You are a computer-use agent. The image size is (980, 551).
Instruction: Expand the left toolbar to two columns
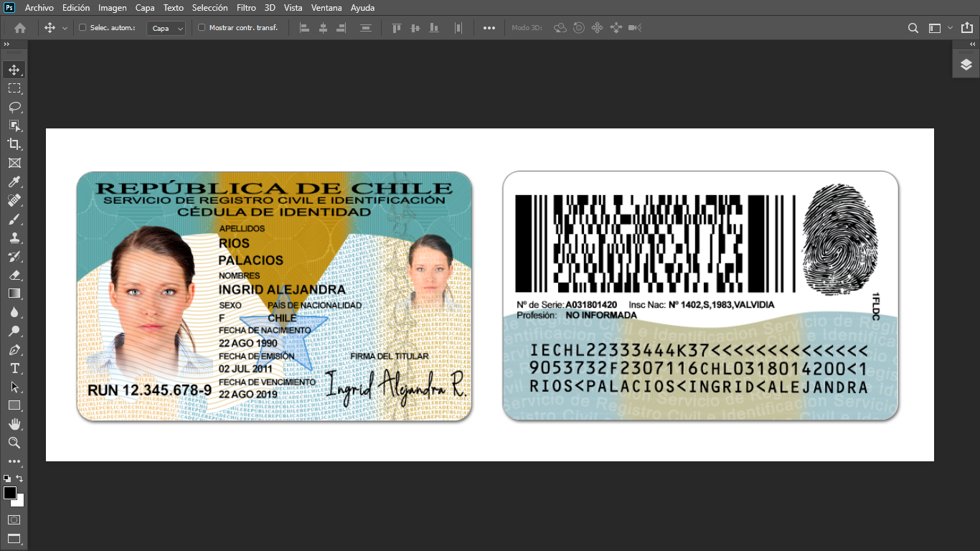pyautogui.click(x=7, y=44)
